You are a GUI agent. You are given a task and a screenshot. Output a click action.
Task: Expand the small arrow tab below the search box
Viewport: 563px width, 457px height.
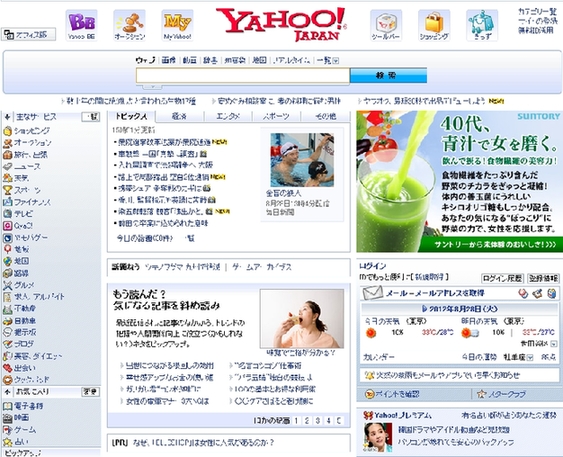click(x=152, y=86)
